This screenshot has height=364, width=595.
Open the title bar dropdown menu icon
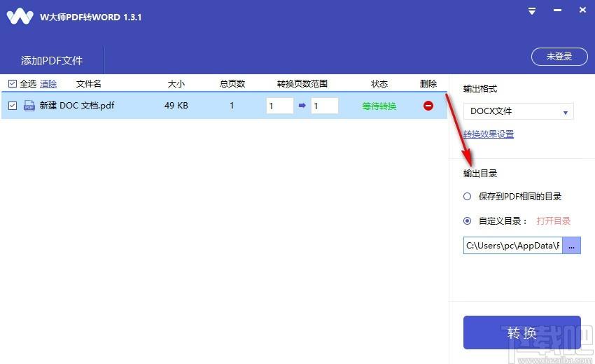[x=532, y=11]
